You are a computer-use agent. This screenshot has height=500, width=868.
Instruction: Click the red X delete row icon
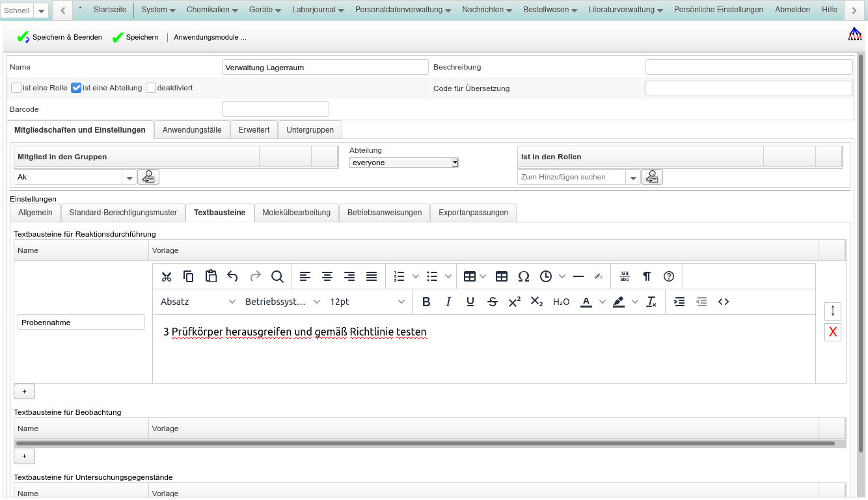(x=832, y=332)
